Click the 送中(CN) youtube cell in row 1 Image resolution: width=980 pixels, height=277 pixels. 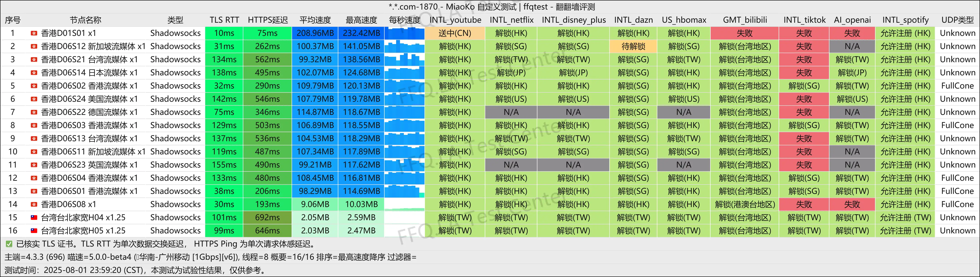(x=455, y=33)
